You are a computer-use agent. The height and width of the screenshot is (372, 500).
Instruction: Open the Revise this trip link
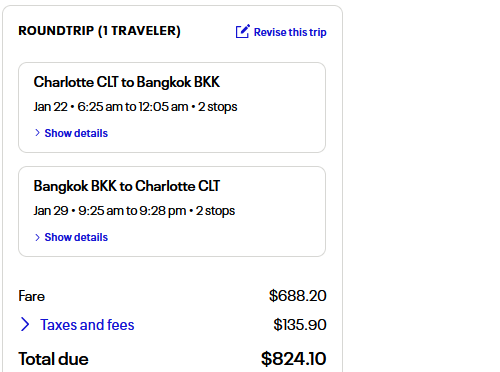coord(290,32)
